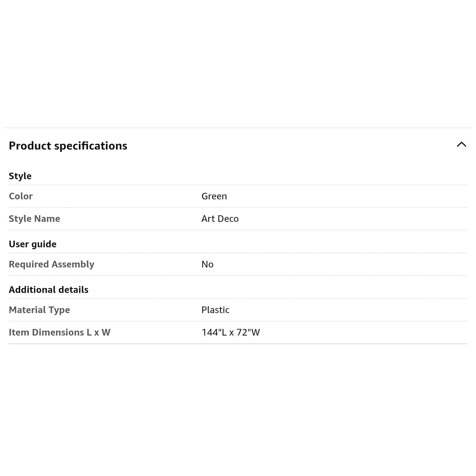476x476 pixels.
Task: Click the Item Dimensions row area
Action: (x=238, y=333)
